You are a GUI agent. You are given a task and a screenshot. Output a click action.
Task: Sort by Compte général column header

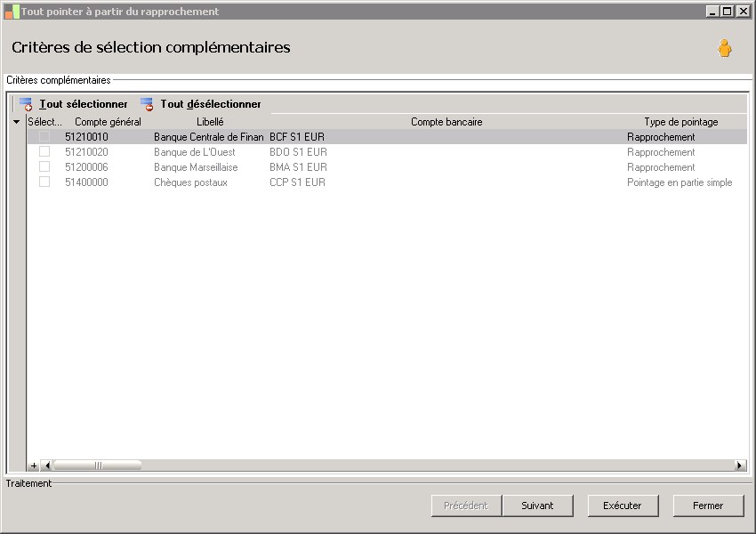(108, 122)
